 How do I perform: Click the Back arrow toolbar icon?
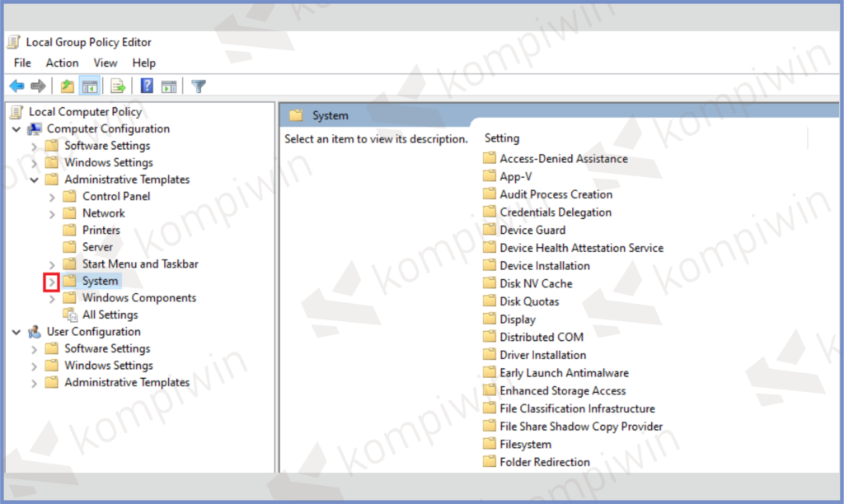16,86
